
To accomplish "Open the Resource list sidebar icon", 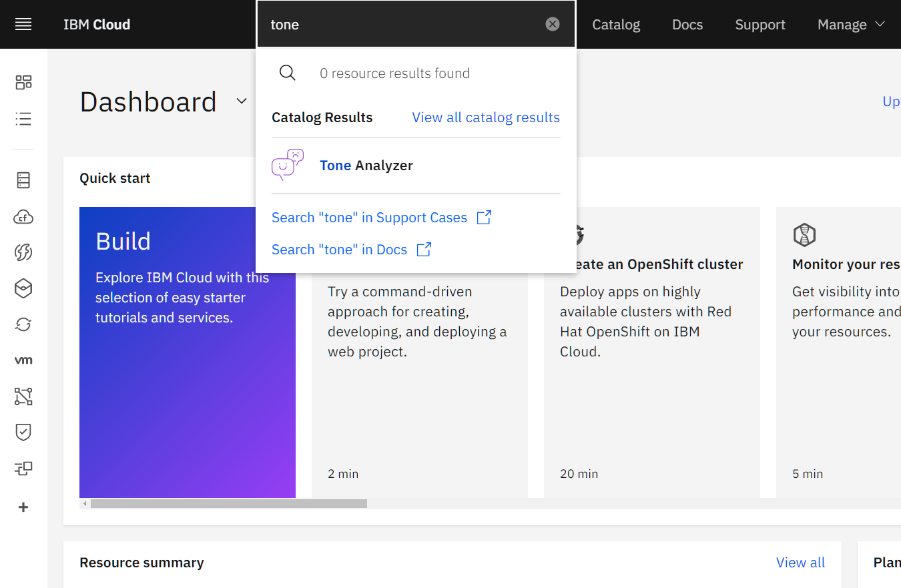I will tap(23, 119).
